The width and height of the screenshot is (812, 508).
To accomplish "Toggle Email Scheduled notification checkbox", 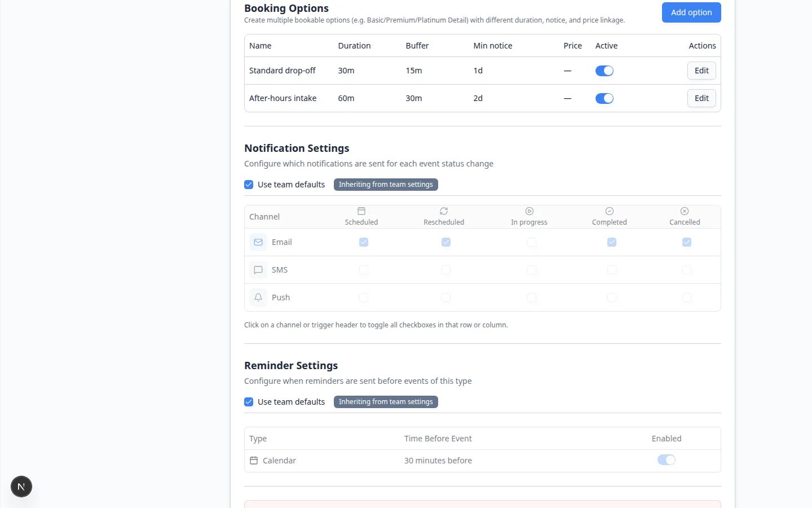I will pos(364,242).
